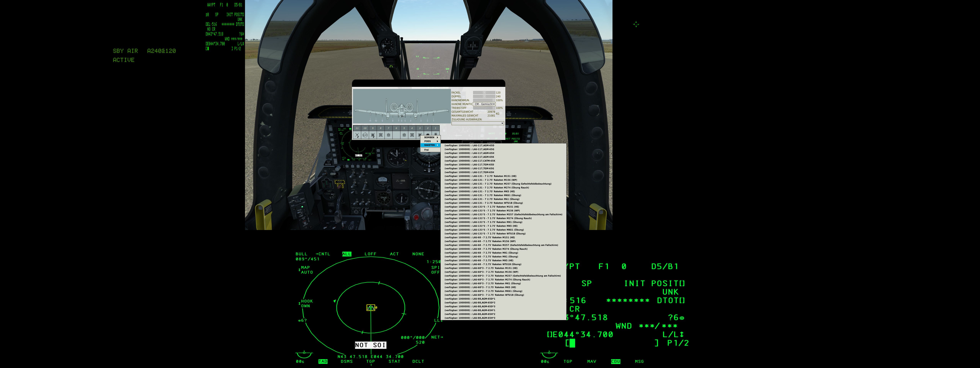Viewport: 980px width, 368px height.
Task: Adjust the TREIBSTOFF fuel slider
Action: pos(484,108)
